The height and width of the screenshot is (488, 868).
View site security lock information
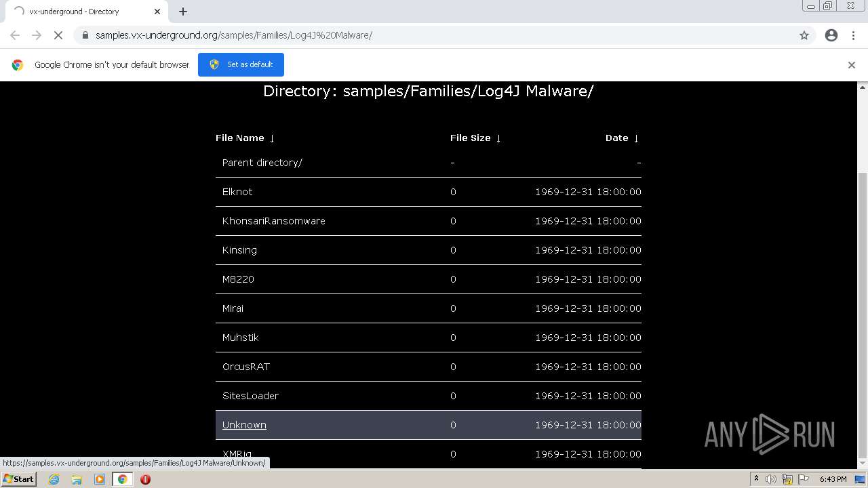pos(85,35)
